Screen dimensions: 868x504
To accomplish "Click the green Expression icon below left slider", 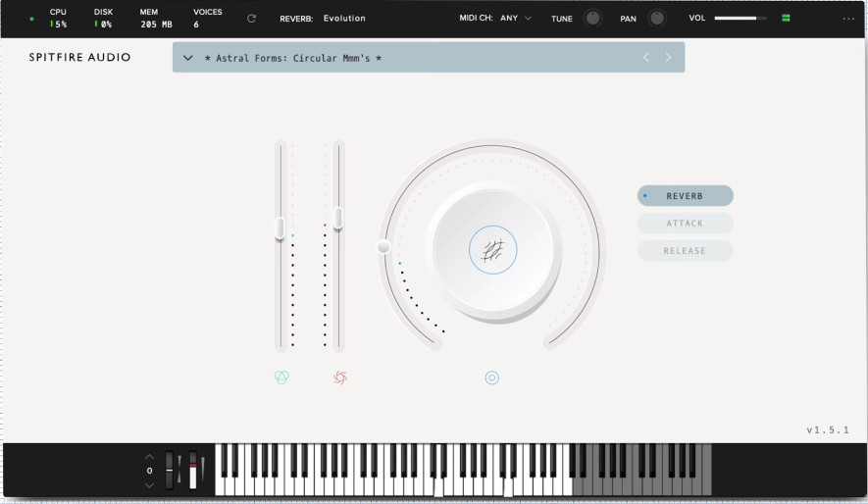I will pos(281,378).
